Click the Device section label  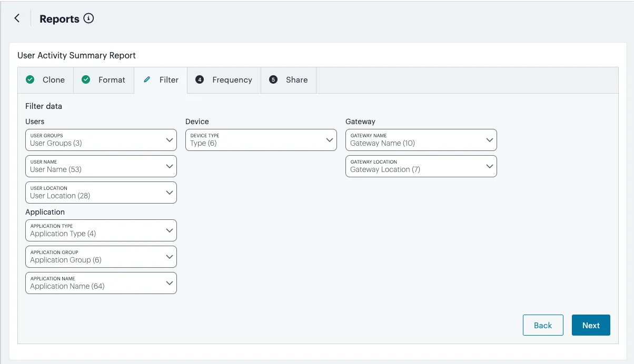tap(197, 122)
